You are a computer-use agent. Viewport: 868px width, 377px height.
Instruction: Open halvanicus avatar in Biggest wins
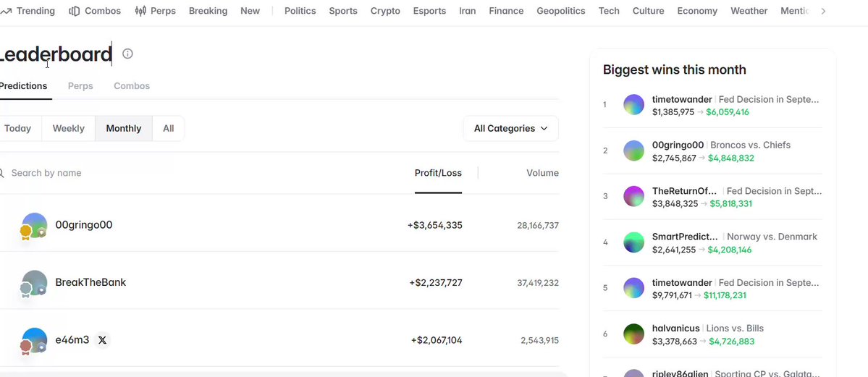pyautogui.click(x=634, y=334)
